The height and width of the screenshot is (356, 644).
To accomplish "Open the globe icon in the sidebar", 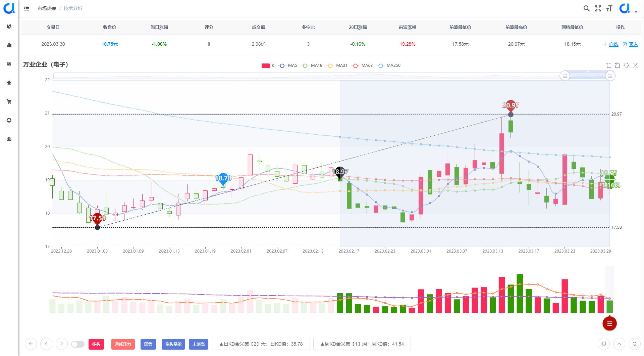I will coord(9,26).
